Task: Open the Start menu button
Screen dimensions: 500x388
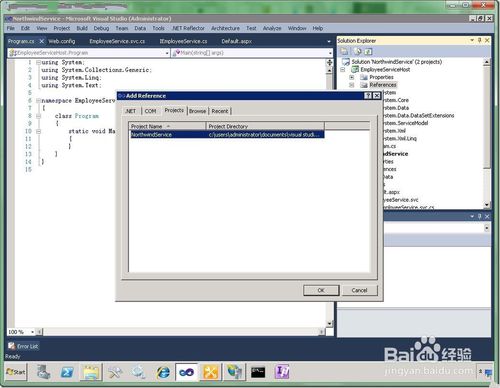Action: [16, 372]
